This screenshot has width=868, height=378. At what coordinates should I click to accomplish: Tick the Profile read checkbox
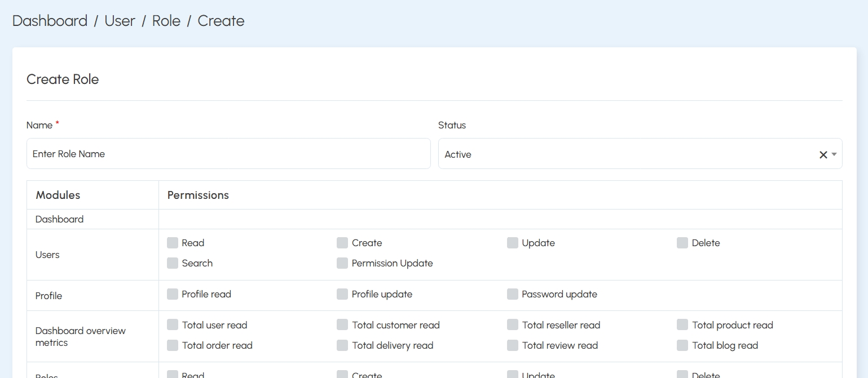coord(173,294)
